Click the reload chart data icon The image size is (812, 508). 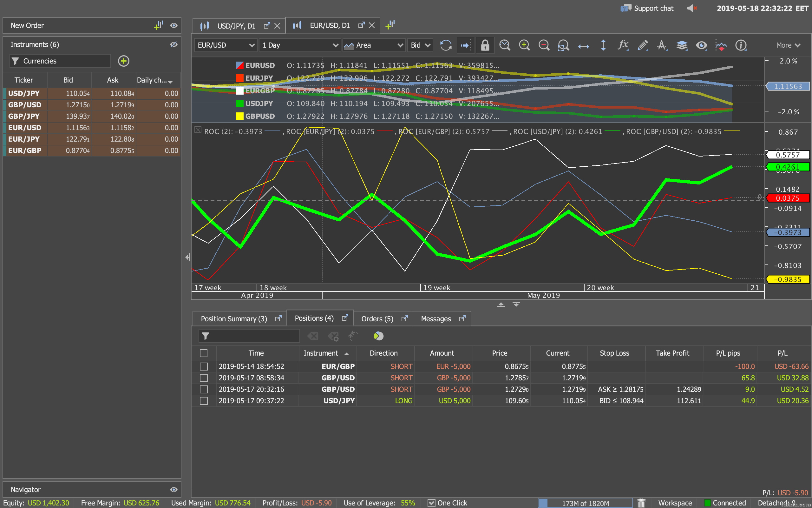point(446,45)
